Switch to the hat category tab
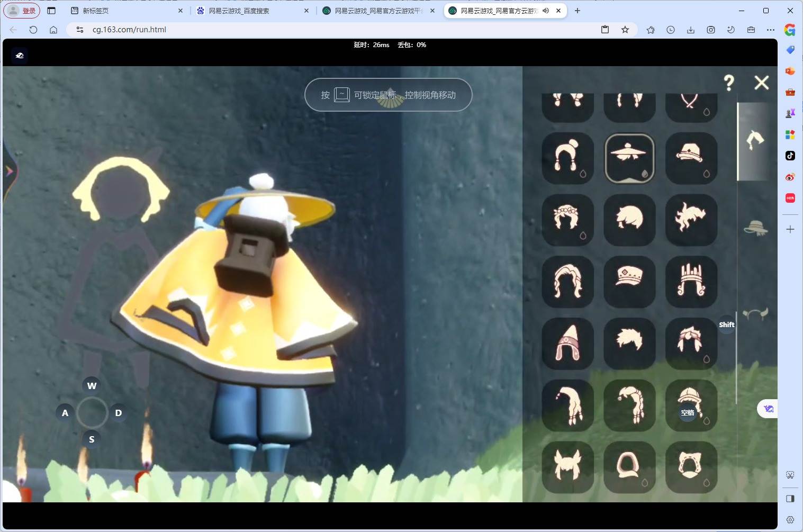 pyautogui.click(x=755, y=228)
